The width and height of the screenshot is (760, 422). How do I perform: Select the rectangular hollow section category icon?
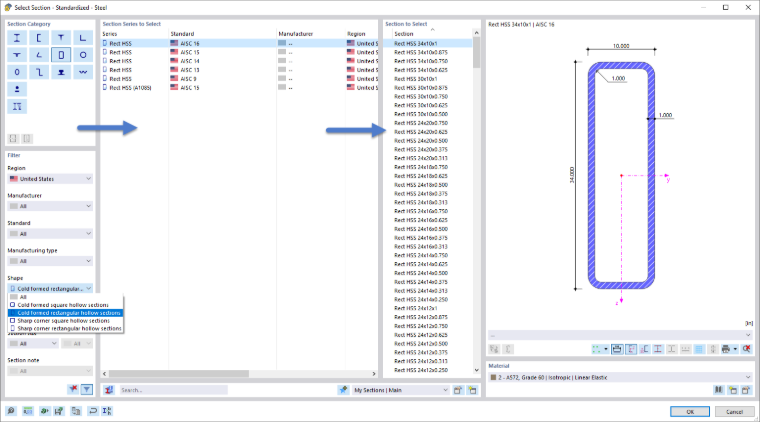pos(61,55)
